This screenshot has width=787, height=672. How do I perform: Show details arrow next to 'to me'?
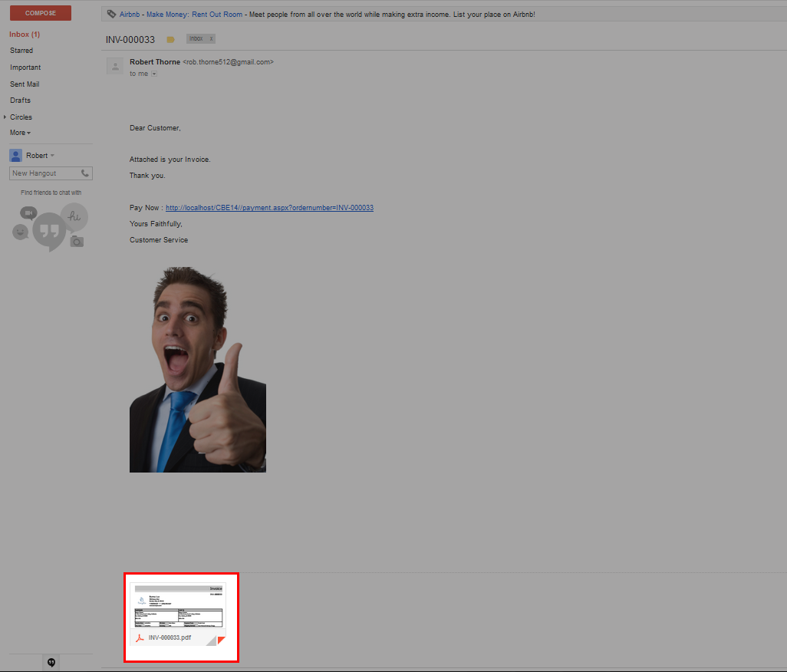click(x=154, y=74)
